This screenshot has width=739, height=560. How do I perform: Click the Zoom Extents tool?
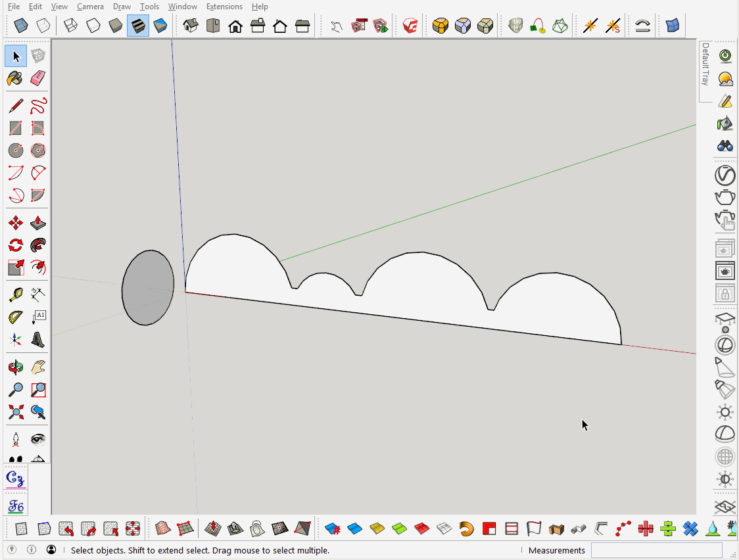pos(16,412)
